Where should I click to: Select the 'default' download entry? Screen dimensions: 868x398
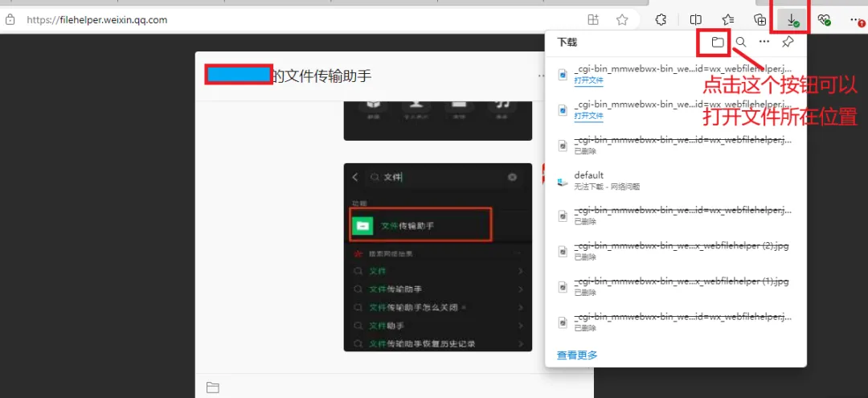point(675,181)
